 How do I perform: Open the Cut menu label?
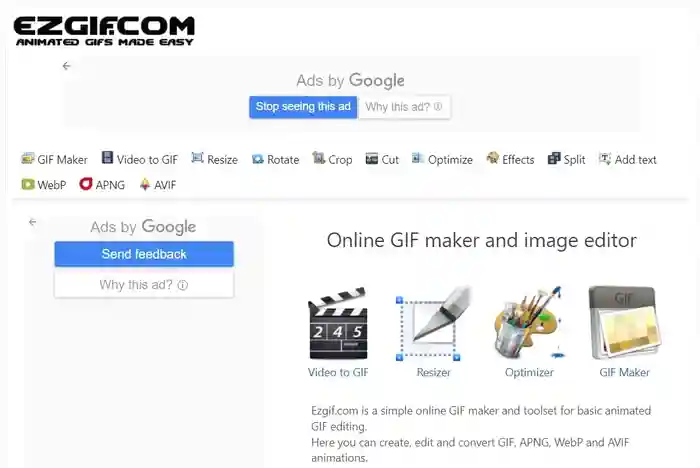pyautogui.click(x=390, y=160)
